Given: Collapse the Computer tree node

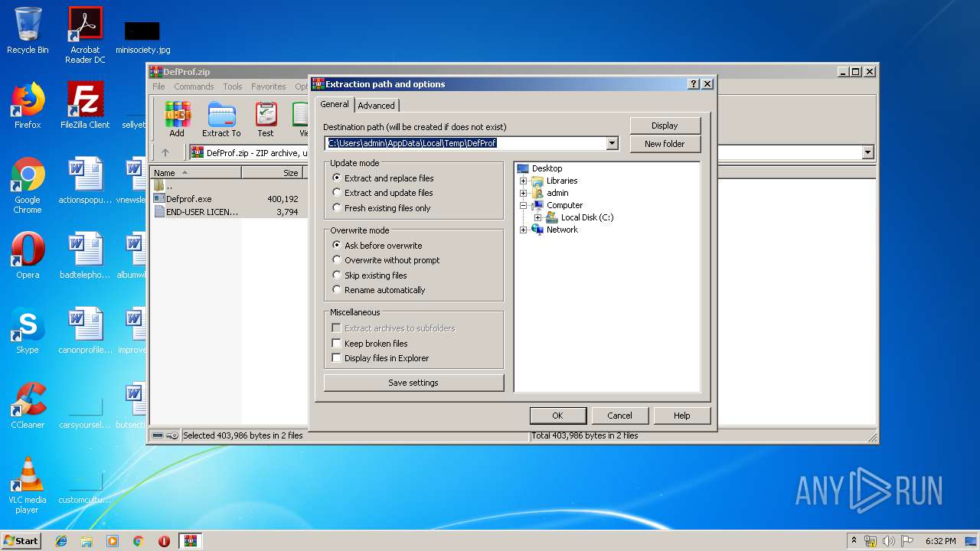Looking at the screenshot, I should (524, 206).
